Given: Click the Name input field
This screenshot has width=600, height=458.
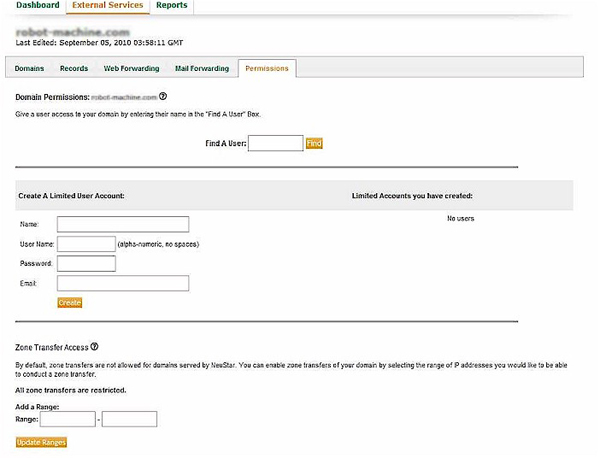Looking at the screenshot, I should [x=123, y=224].
